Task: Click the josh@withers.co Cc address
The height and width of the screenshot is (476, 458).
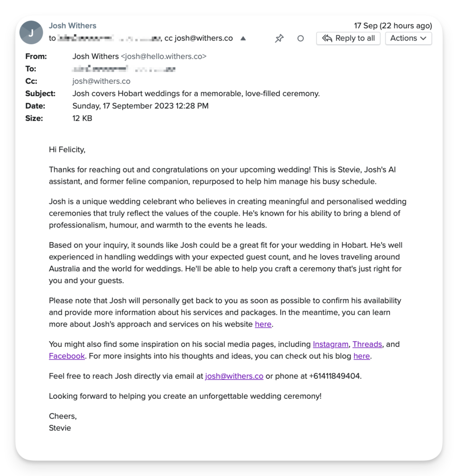Action: point(101,81)
